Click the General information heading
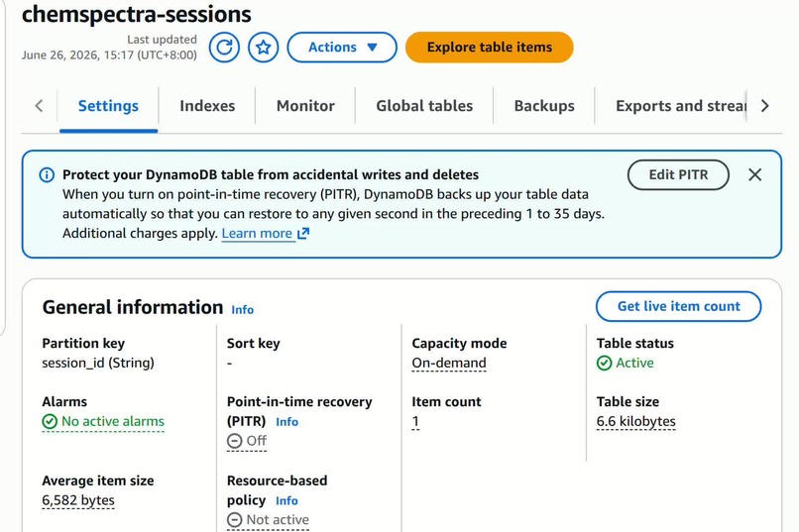The width and height of the screenshot is (799, 532). [133, 307]
